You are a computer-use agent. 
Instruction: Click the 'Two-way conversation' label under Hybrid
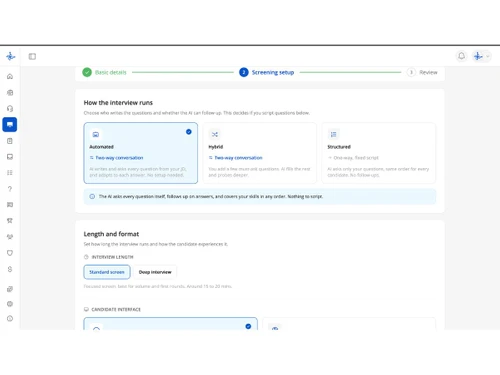click(x=238, y=158)
